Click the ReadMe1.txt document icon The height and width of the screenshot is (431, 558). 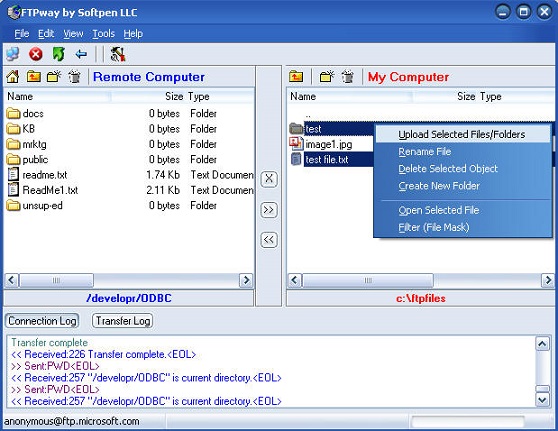pyautogui.click(x=13, y=190)
